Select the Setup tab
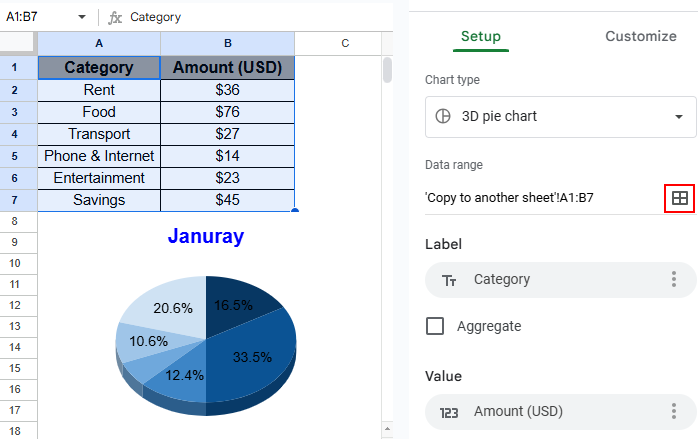Viewport: 698px width, 439px height. click(x=481, y=36)
